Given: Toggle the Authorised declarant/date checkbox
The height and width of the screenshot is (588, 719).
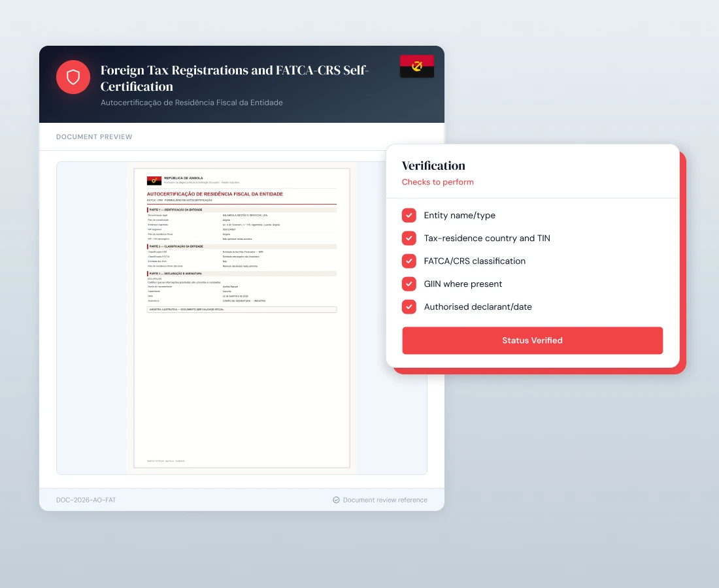Looking at the screenshot, I should coord(409,307).
